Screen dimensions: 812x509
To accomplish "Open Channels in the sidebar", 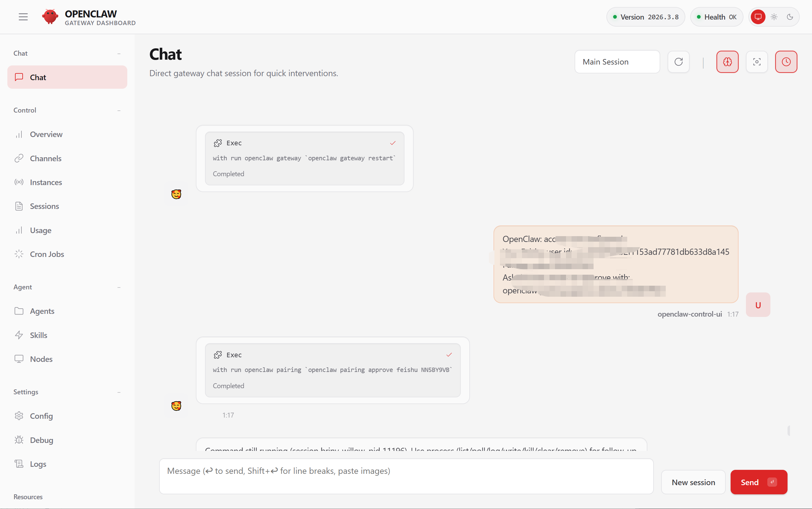I will click(46, 158).
